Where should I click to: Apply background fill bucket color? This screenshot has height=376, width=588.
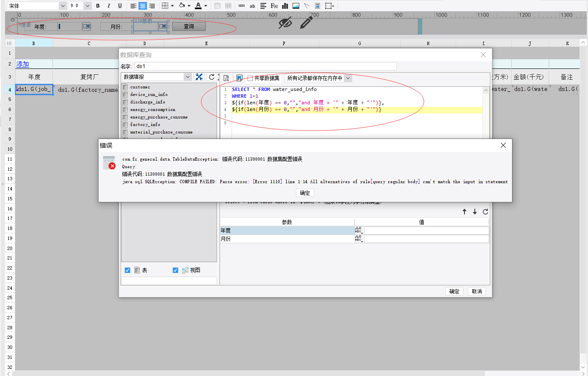[x=182, y=6]
